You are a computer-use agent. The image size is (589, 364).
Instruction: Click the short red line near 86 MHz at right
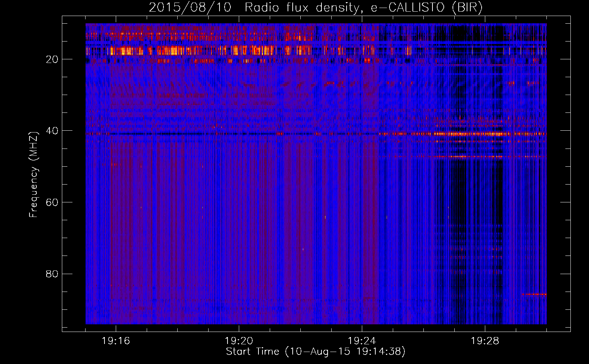pos(534,294)
